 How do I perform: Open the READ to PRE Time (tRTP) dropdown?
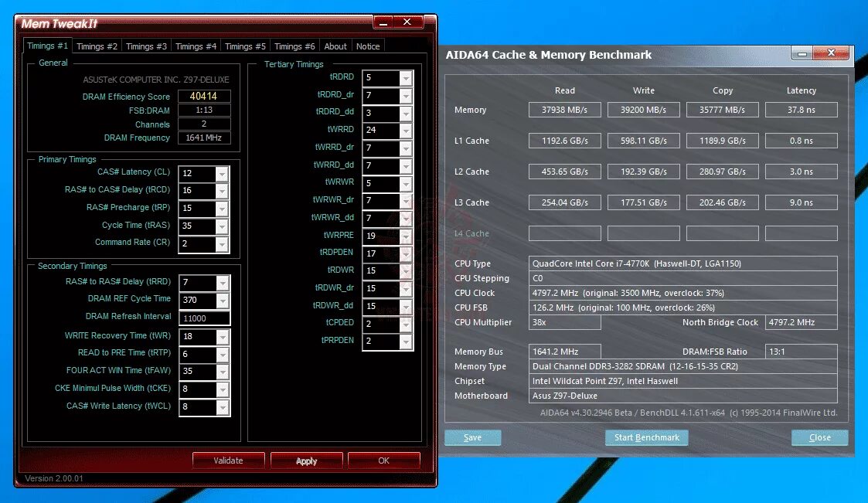click(223, 354)
